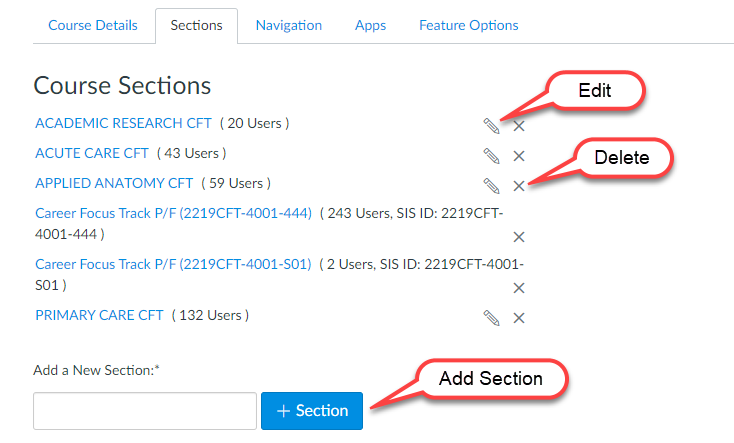Viewport: 734px width, 443px height.
Task: Delete Career Focus Track 2219CFT-4001-444 section
Action: 519,237
